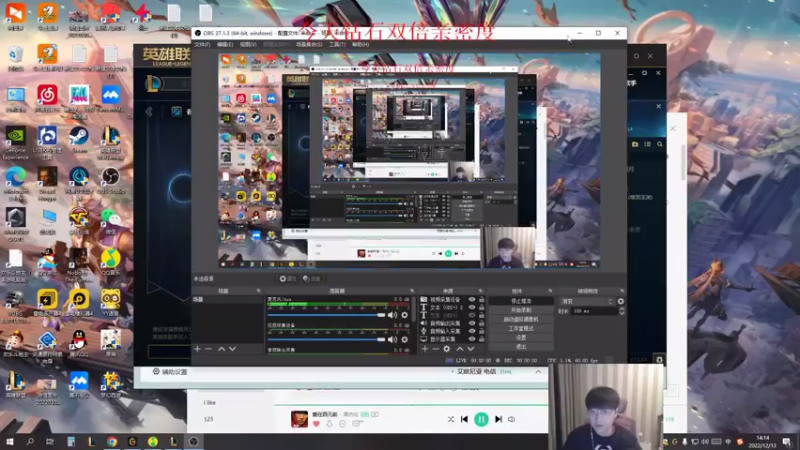Remove selected scene with minus icon
Viewport: 800px width, 450px height.
(x=208, y=349)
